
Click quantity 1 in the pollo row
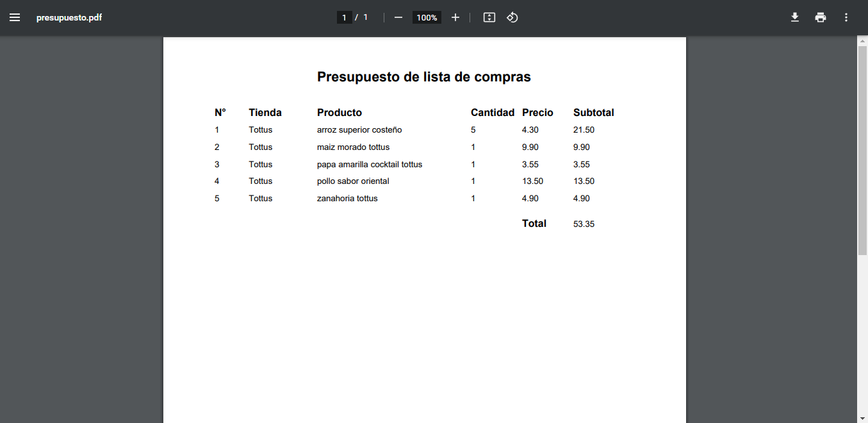pos(473,181)
